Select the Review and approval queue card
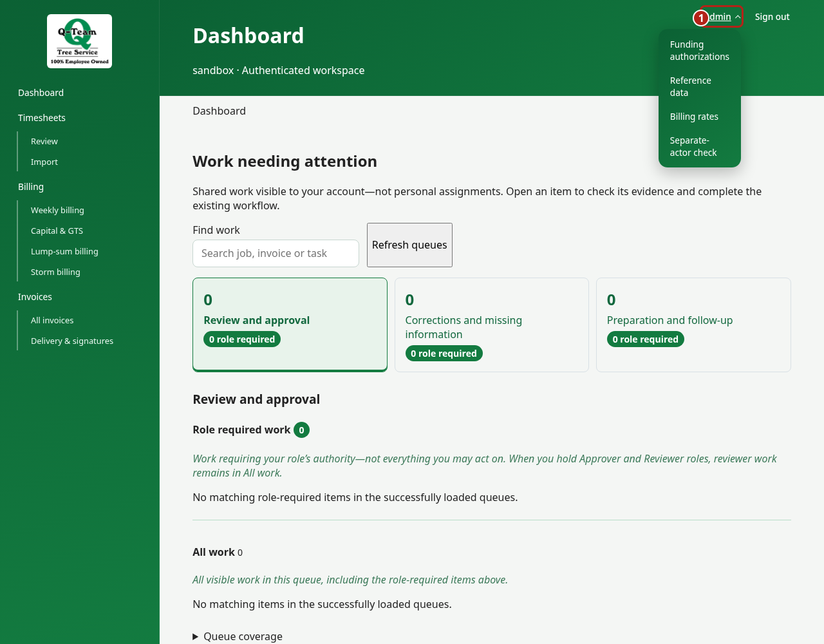 tap(290, 325)
